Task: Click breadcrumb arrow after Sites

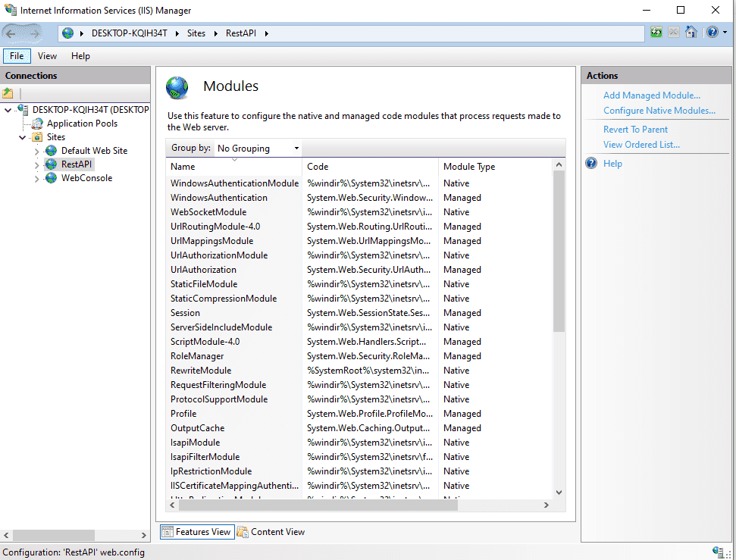Action: (216, 33)
